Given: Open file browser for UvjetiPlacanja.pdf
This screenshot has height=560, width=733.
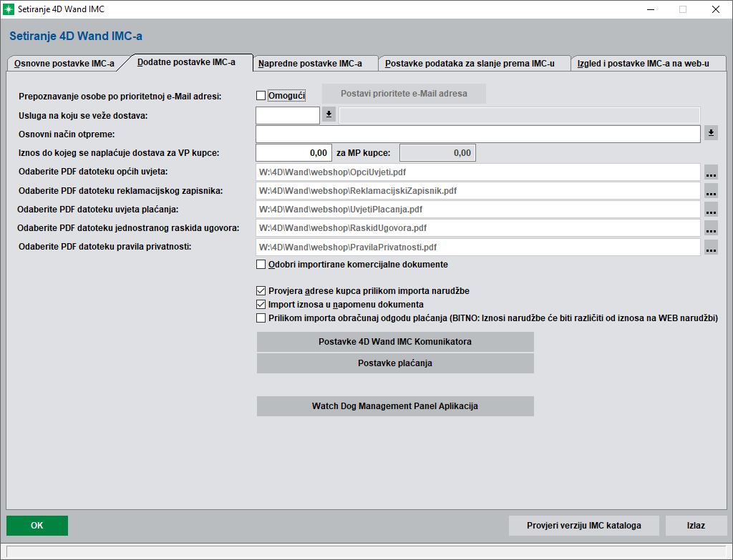Looking at the screenshot, I should coord(710,210).
